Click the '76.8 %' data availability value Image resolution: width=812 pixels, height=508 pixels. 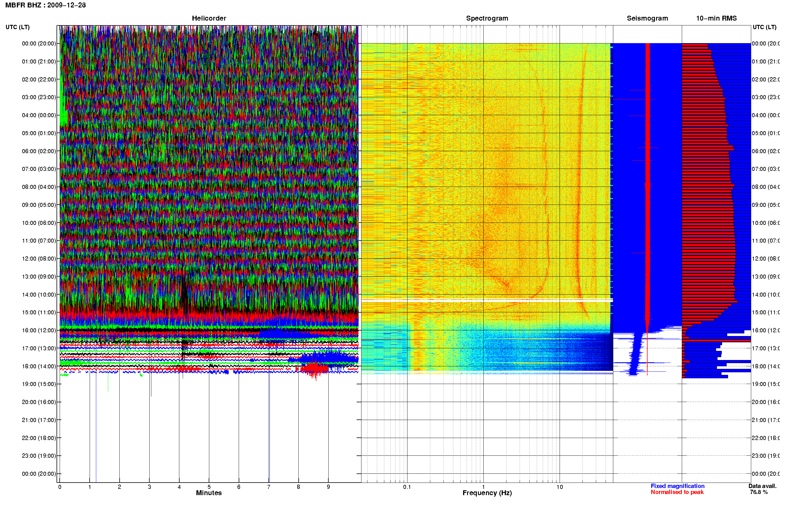click(759, 492)
